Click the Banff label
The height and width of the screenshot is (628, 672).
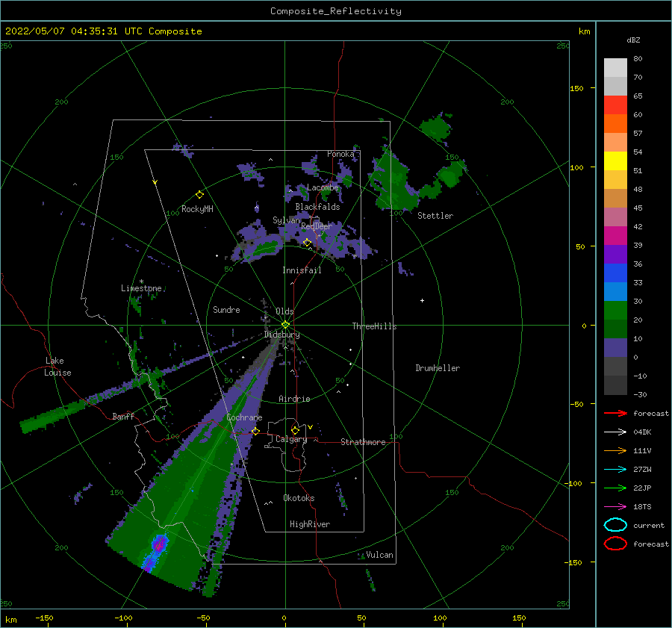click(x=123, y=416)
